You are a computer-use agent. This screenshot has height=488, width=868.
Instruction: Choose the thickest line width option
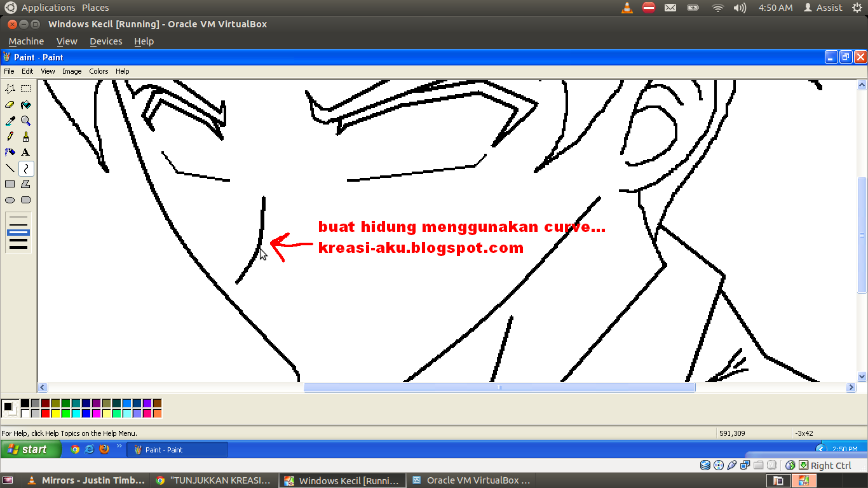pos(18,247)
